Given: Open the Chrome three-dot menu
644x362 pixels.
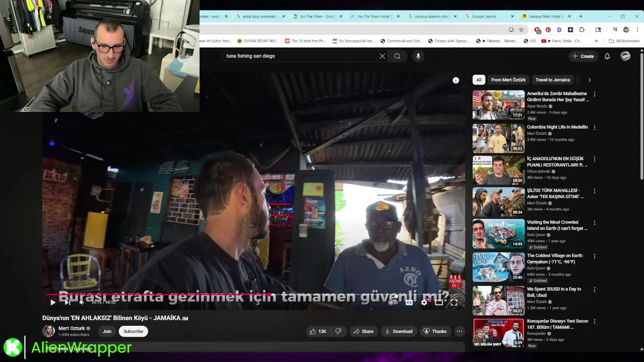Looking at the screenshot, I should pyautogui.click(x=637, y=30).
